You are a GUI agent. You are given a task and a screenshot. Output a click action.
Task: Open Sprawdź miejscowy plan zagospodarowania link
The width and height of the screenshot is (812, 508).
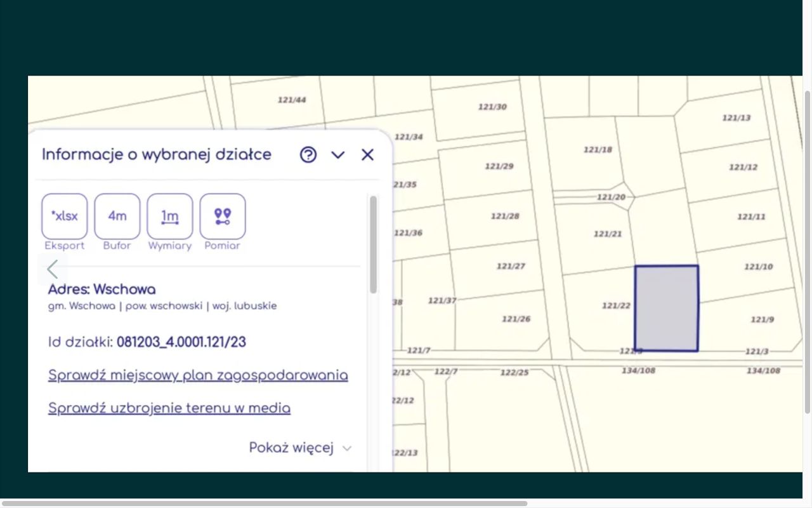pyautogui.click(x=198, y=375)
